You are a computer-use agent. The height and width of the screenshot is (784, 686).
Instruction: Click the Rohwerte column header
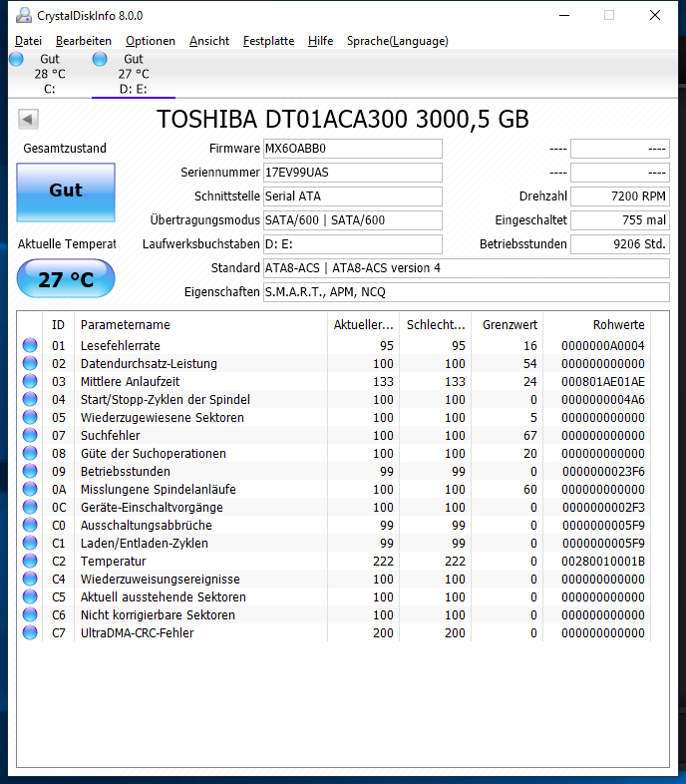click(x=597, y=325)
